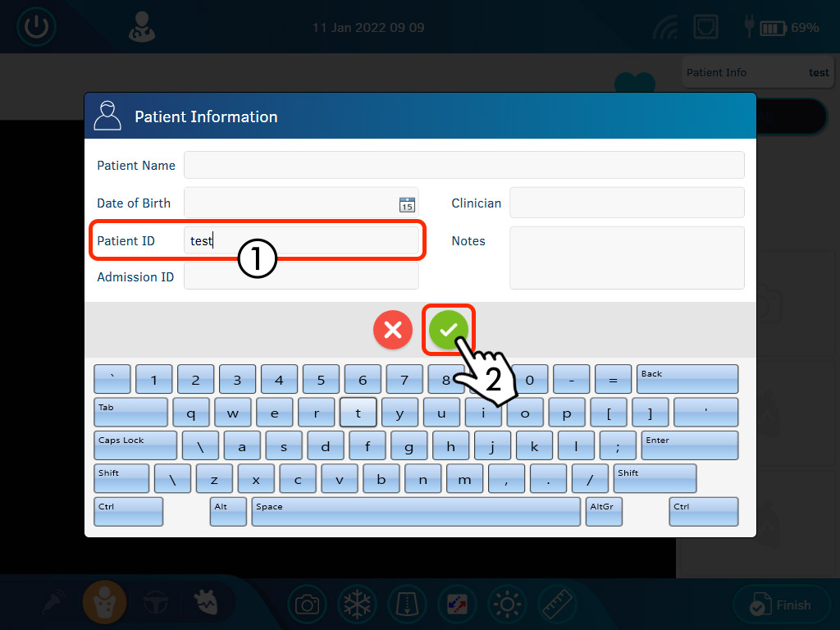Image resolution: width=840 pixels, height=630 pixels.
Task: Open the Patient Info tab
Action: pyautogui.click(x=756, y=73)
